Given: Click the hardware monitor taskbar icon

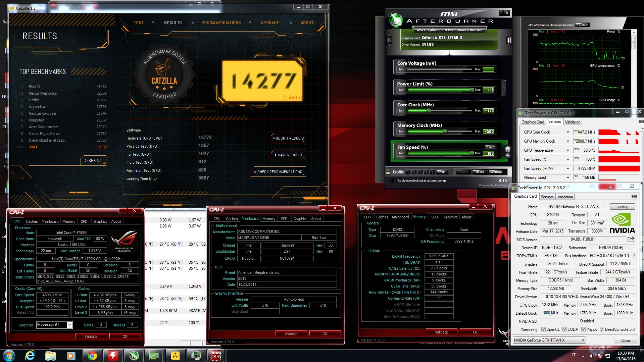Looking at the screenshot, I should (x=196, y=355).
